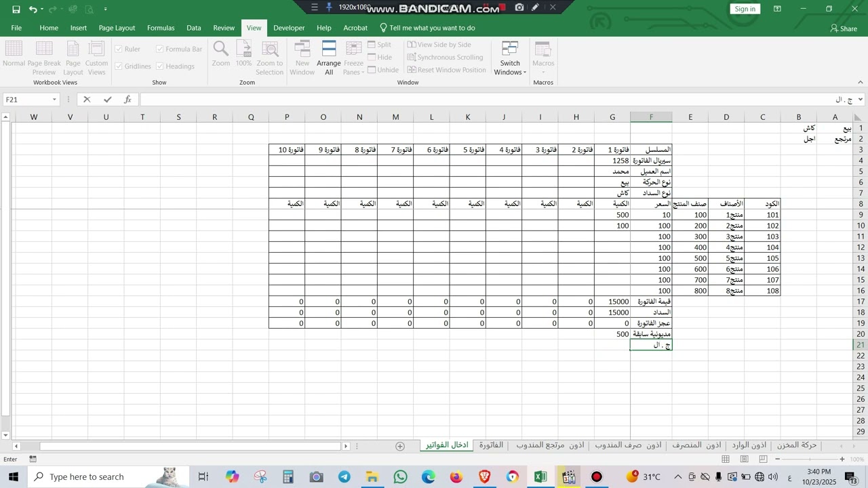Select cell containing 1258
868x488 pixels.
(612, 161)
